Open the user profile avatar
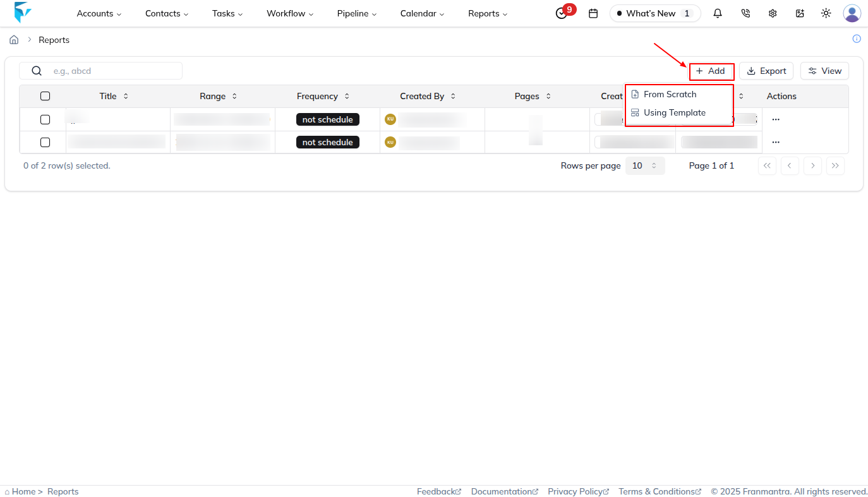Viewport: 868px width, 497px height. pyautogui.click(x=852, y=13)
